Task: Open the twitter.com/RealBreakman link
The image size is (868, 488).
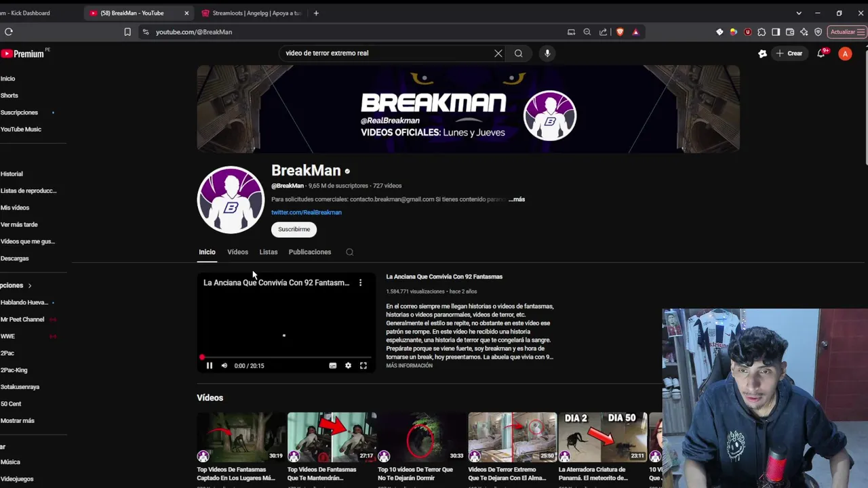Action: point(307,212)
